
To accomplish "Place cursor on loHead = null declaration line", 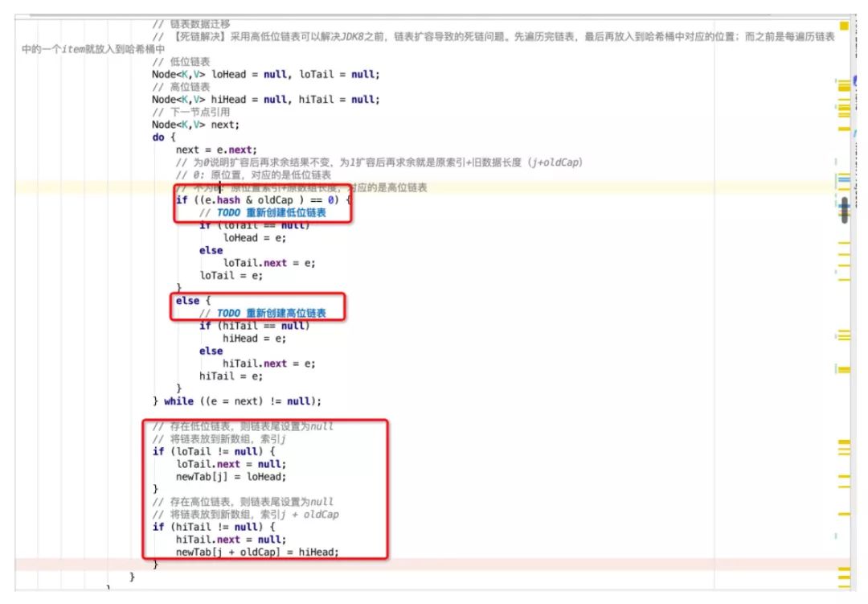I will pyautogui.click(x=266, y=74).
